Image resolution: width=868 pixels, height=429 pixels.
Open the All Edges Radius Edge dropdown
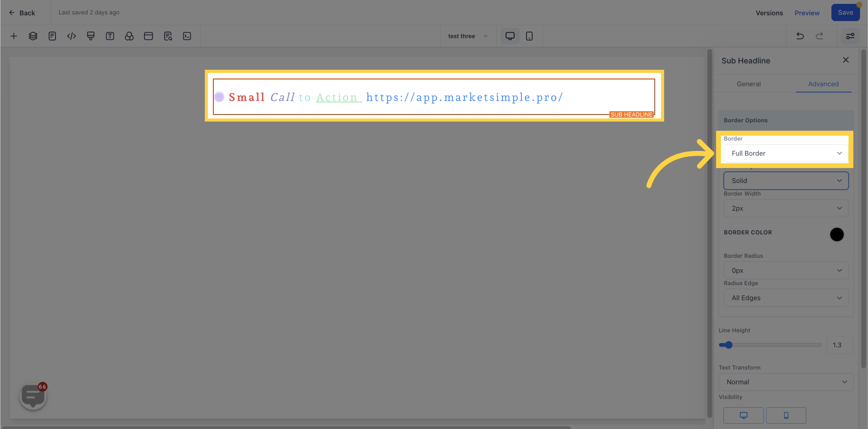pos(786,298)
